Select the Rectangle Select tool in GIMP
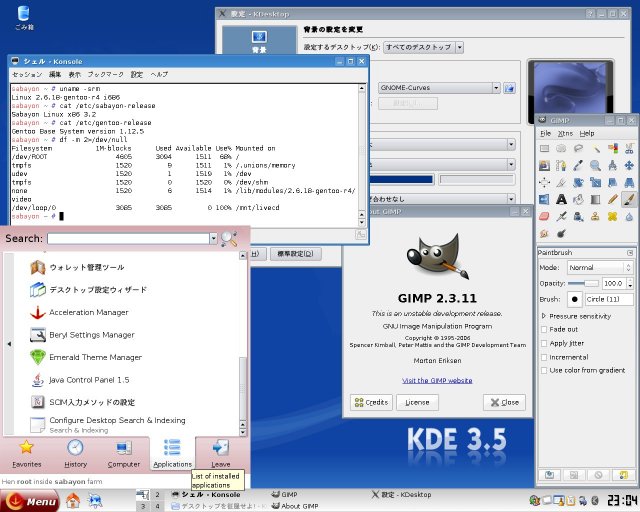This screenshot has width=640, height=512. click(544, 149)
